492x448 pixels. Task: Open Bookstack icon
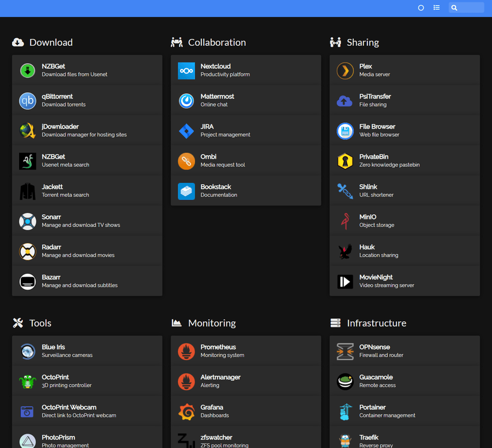click(x=186, y=191)
